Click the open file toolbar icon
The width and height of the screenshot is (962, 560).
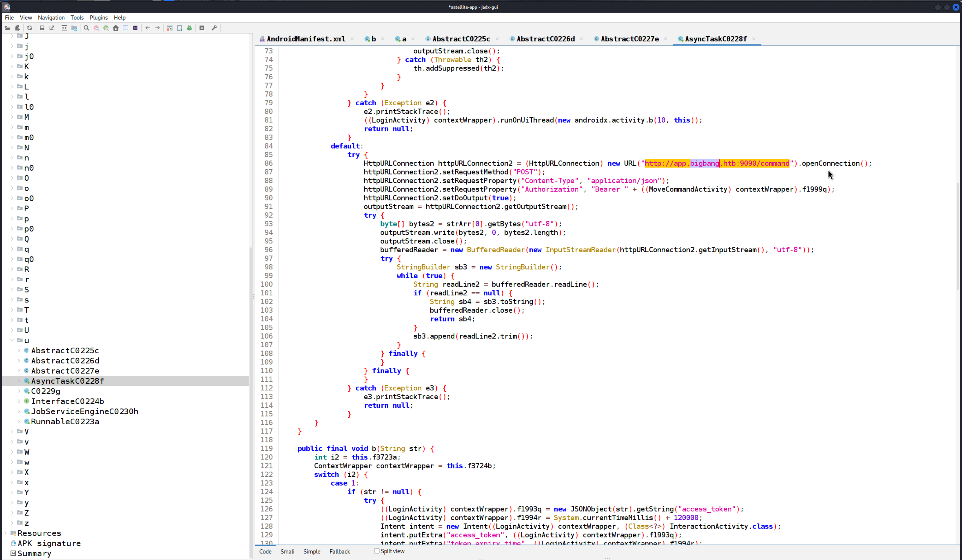point(7,28)
